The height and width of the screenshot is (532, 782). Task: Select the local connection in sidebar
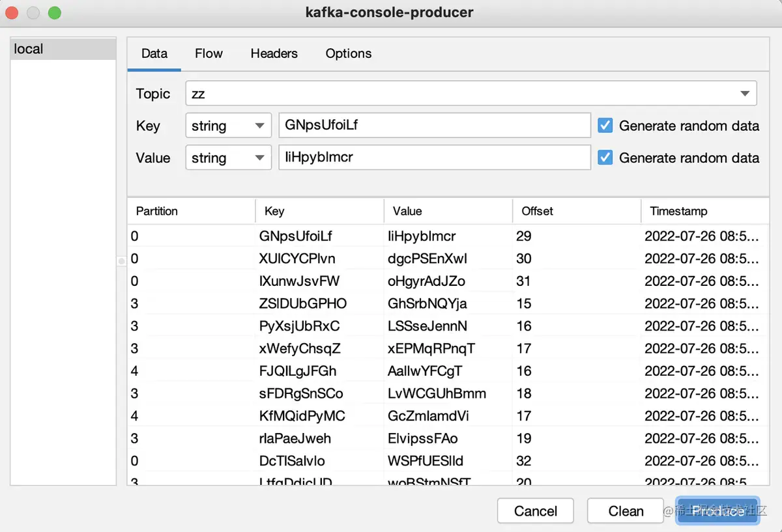point(63,49)
